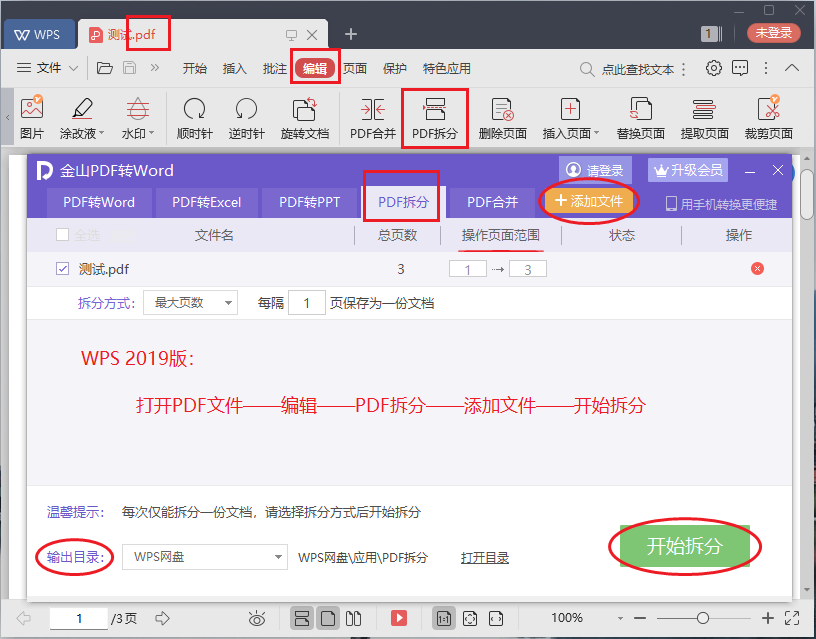Open the 文件 menu dropdown
Viewport: 816px width, 639px height.
point(49,68)
